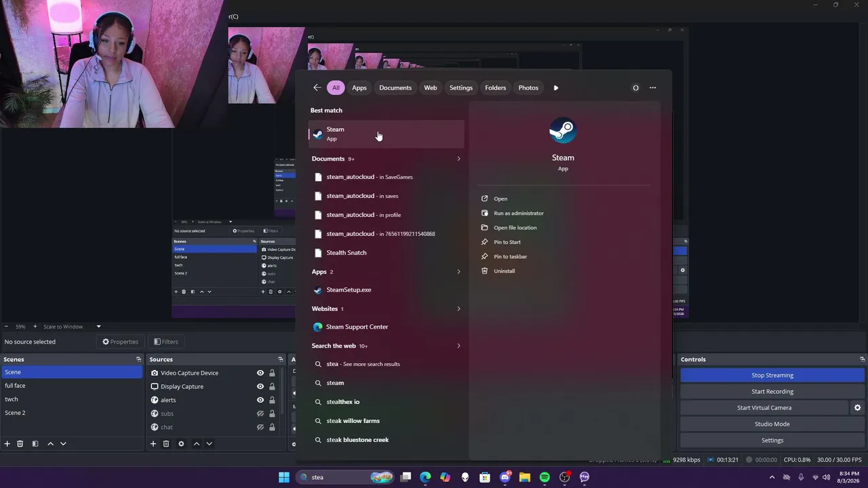Toggle lock on alerts source
The image size is (868, 488).
click(x=272, y=400)
